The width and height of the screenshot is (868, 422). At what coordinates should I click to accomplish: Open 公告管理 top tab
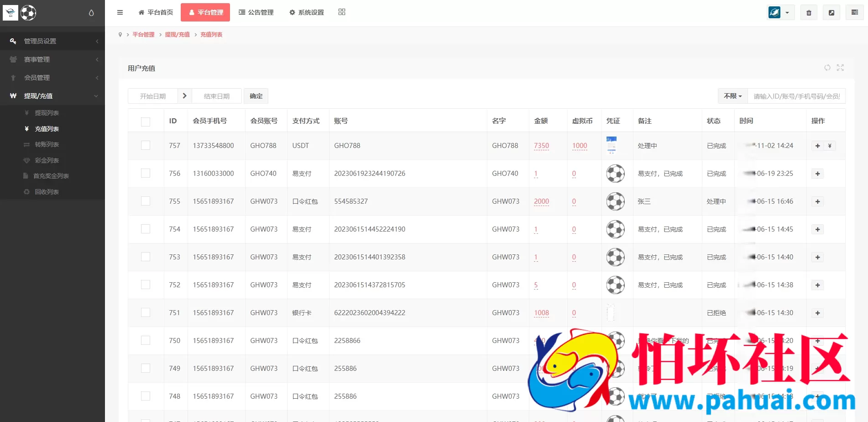click(256, 12)
